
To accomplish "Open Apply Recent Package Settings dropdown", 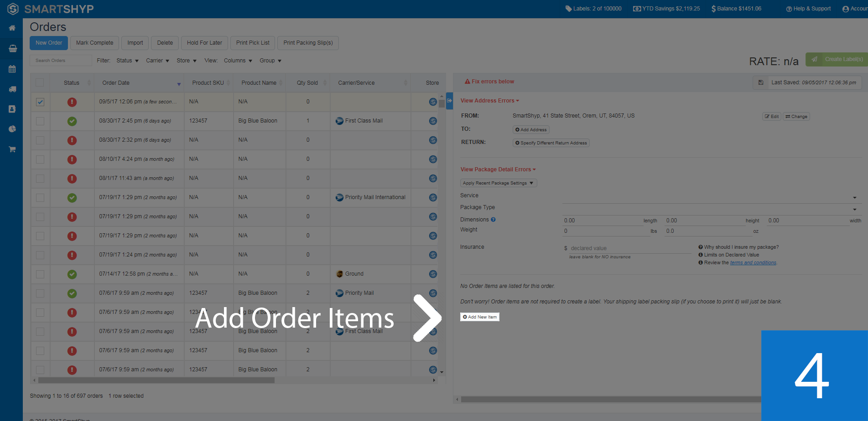I will click(x=499, y=183).
